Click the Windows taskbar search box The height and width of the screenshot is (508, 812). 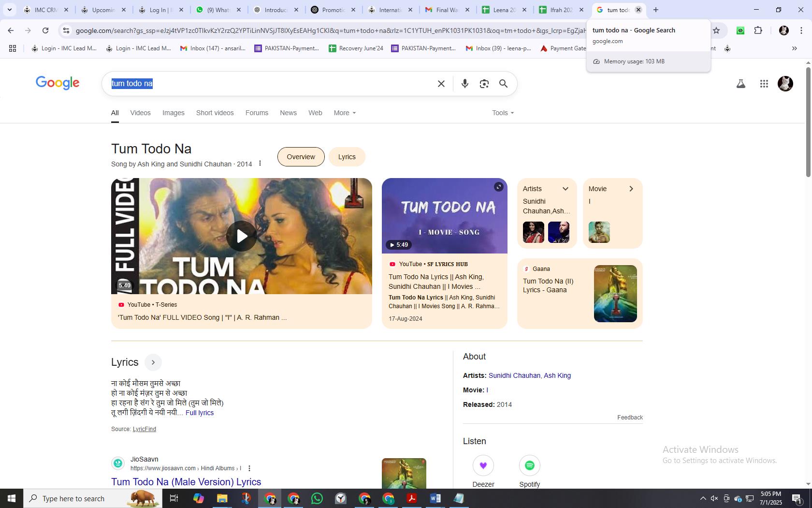pyautogui.click(x=93, y=498)
